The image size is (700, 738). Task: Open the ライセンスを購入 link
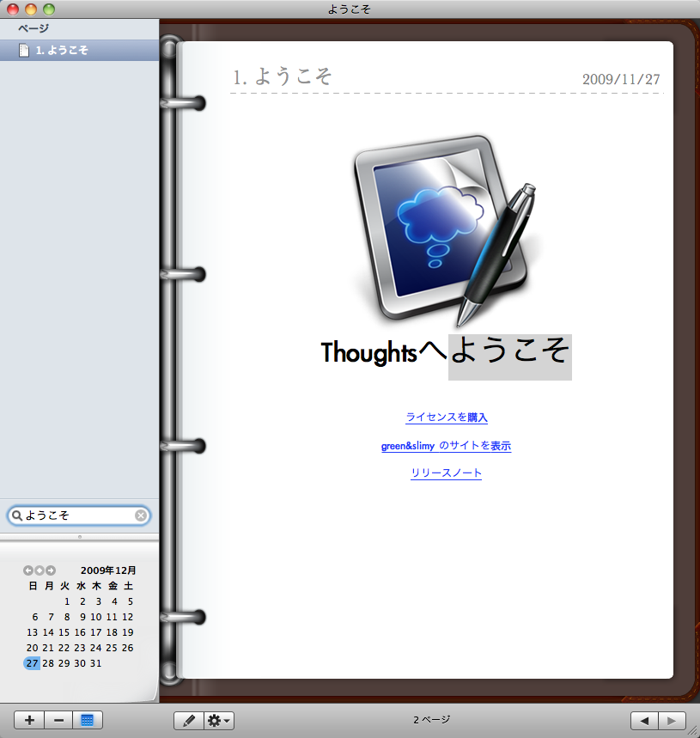coord(447,417)
